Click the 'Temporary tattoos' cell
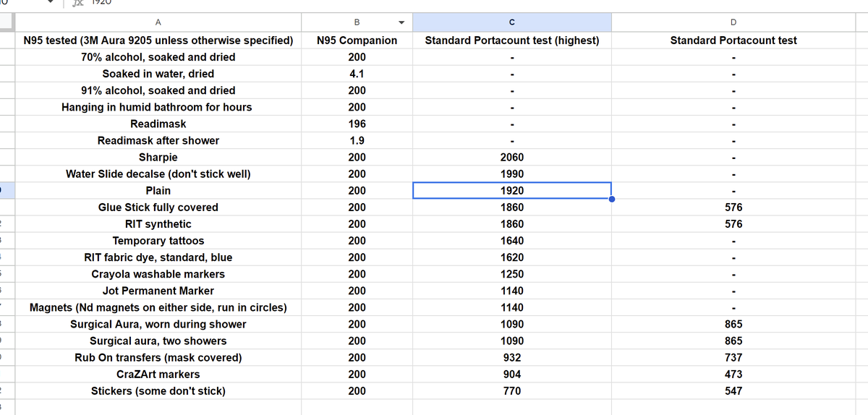Screen dimensions: 868x415 158,241
